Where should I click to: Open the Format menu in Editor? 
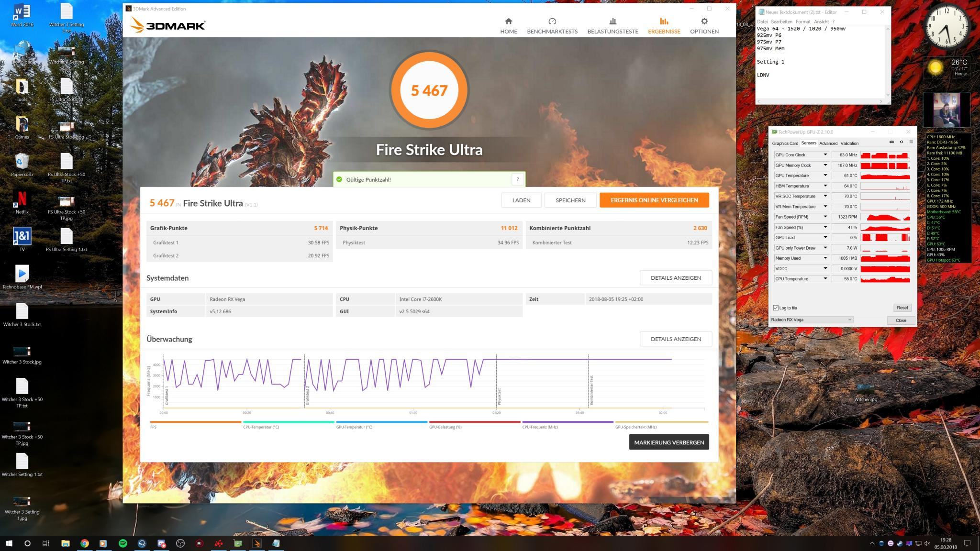pyautogui.click(x=803, y=22)
